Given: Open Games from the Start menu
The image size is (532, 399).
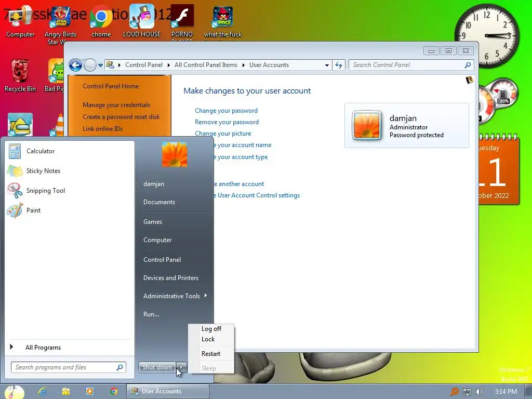Looking at the screenshot, I should (153, 222).
